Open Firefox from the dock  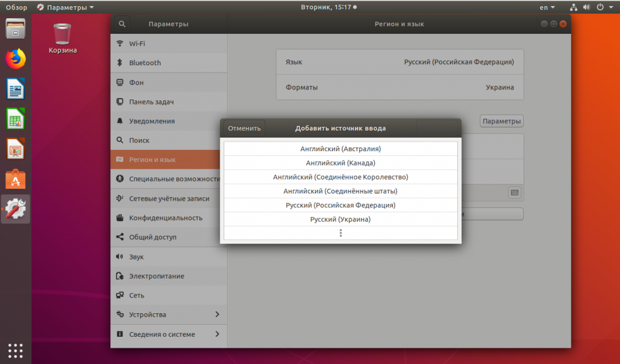click(15, 59)
